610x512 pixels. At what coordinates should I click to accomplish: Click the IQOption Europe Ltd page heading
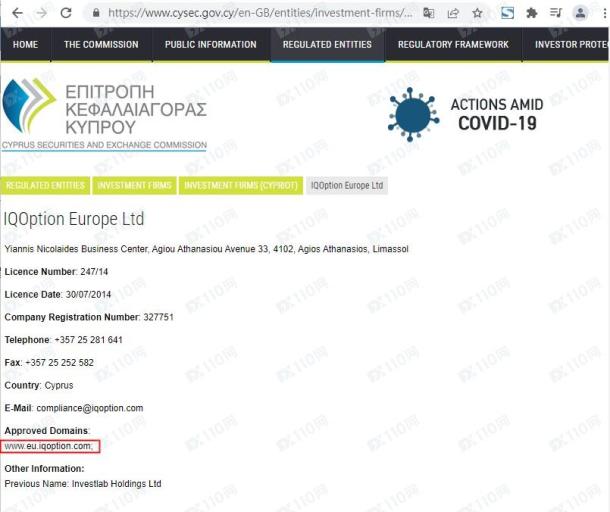tap(74, 219)
